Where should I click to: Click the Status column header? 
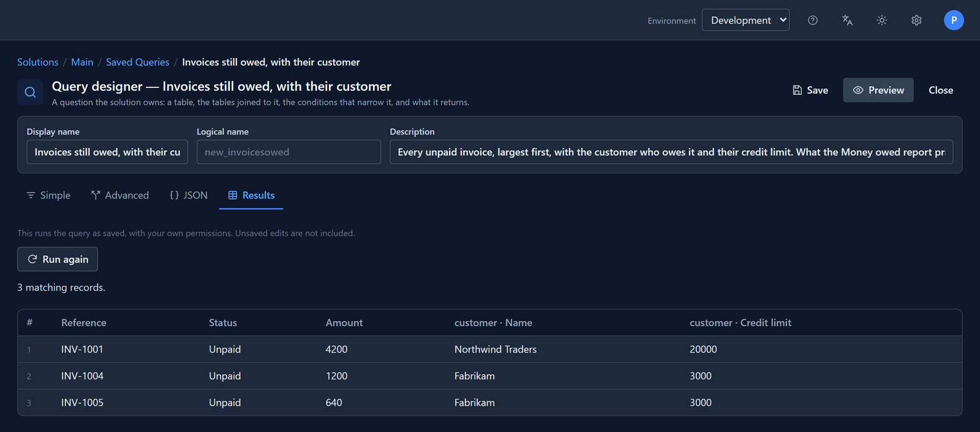(223, 322)
